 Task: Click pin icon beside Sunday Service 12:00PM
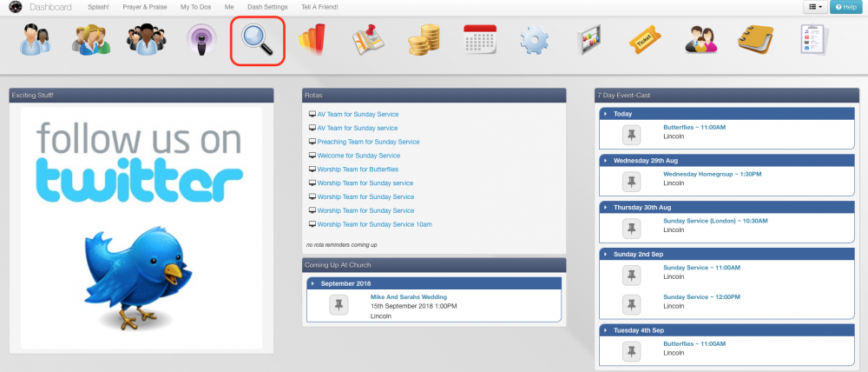[x=631, y=304]
